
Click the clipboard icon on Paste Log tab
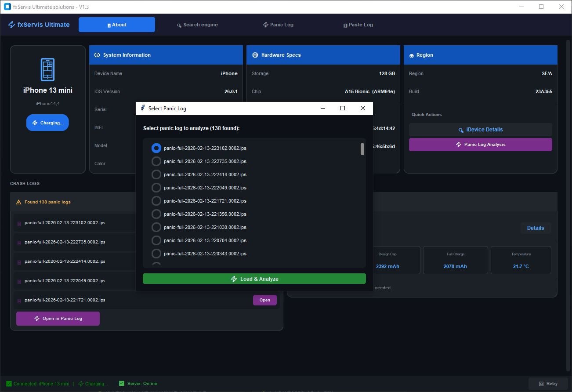point(345,25)
